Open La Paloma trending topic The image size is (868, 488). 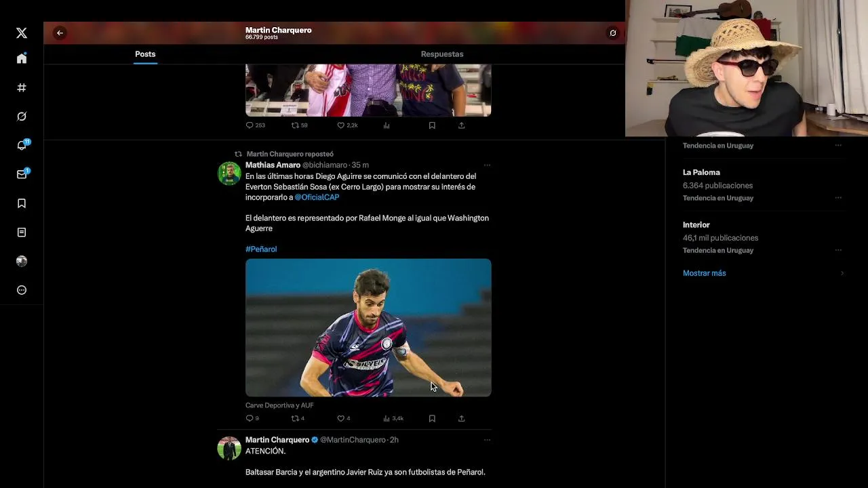tap(701, 172)
